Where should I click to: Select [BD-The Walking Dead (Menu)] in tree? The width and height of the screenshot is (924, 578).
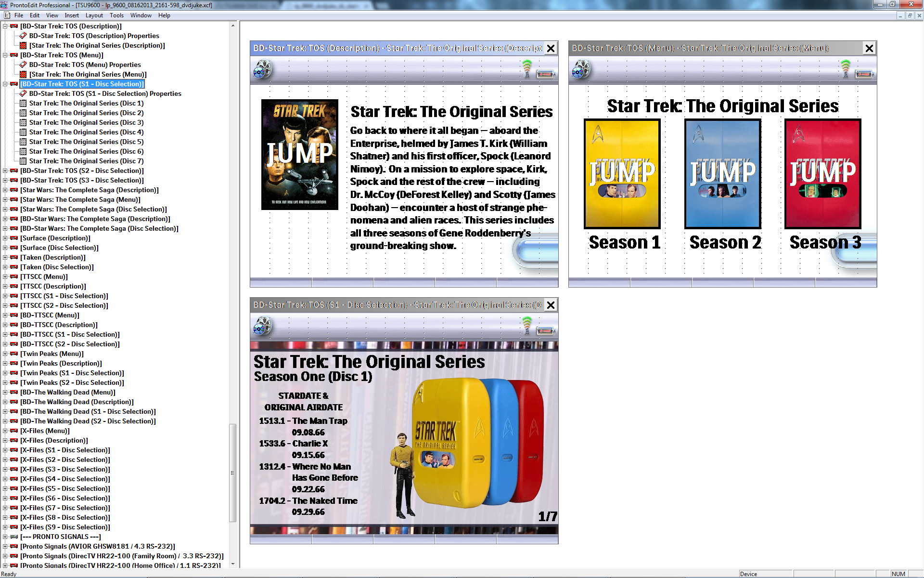pyautogui.click(x=68, y=392)
